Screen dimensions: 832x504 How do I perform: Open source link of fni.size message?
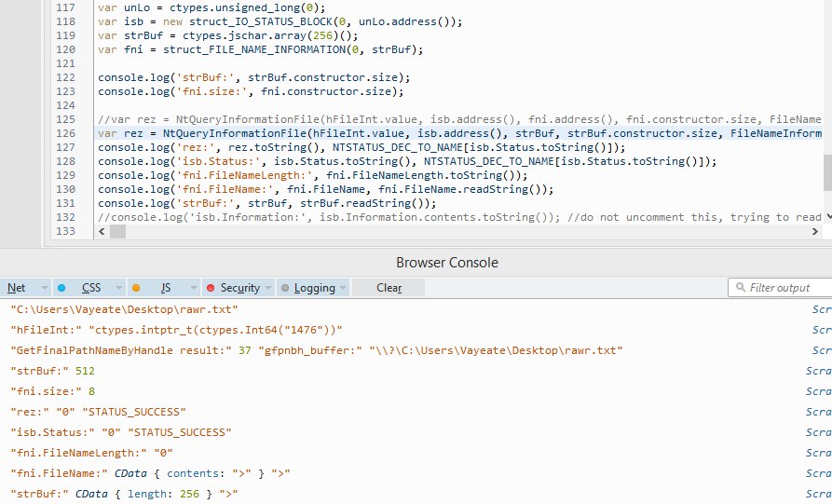point(818,391)
